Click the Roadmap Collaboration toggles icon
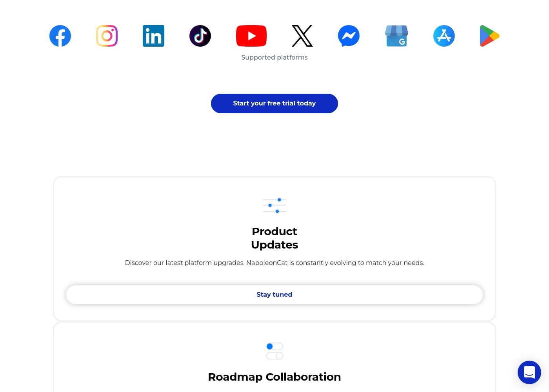 (x=274, y=351)
